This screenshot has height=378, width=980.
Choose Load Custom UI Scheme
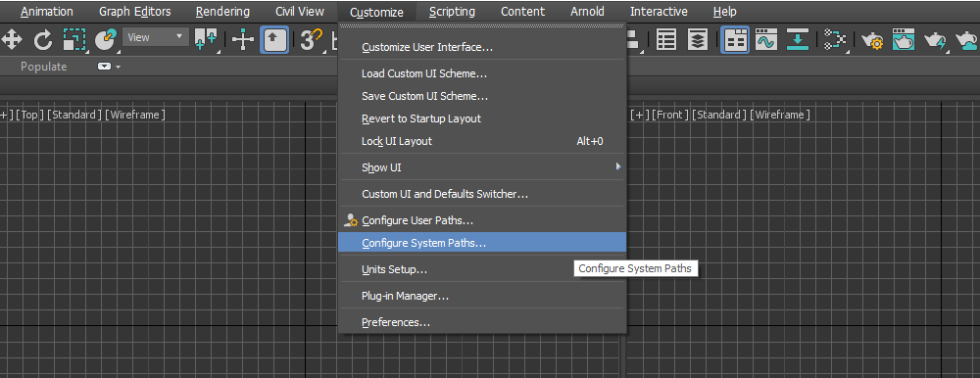(482, 73)
